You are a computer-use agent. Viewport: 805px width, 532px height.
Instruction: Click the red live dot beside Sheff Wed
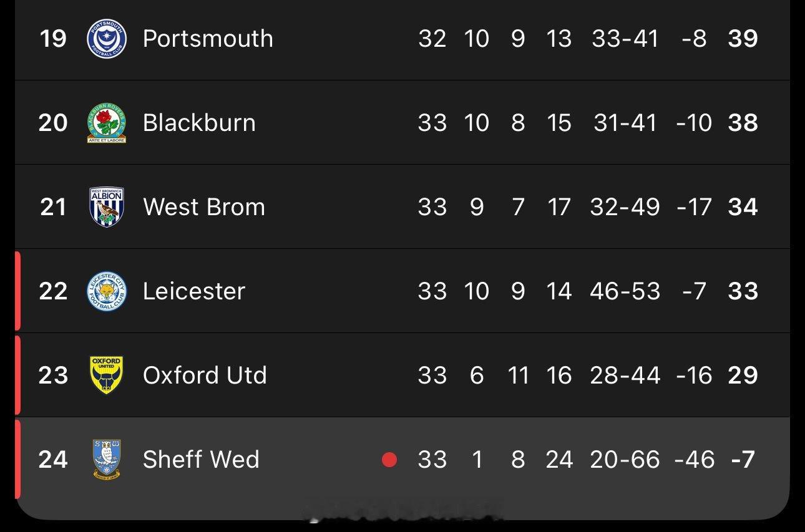pyautogui.click(x=389, y=460)
